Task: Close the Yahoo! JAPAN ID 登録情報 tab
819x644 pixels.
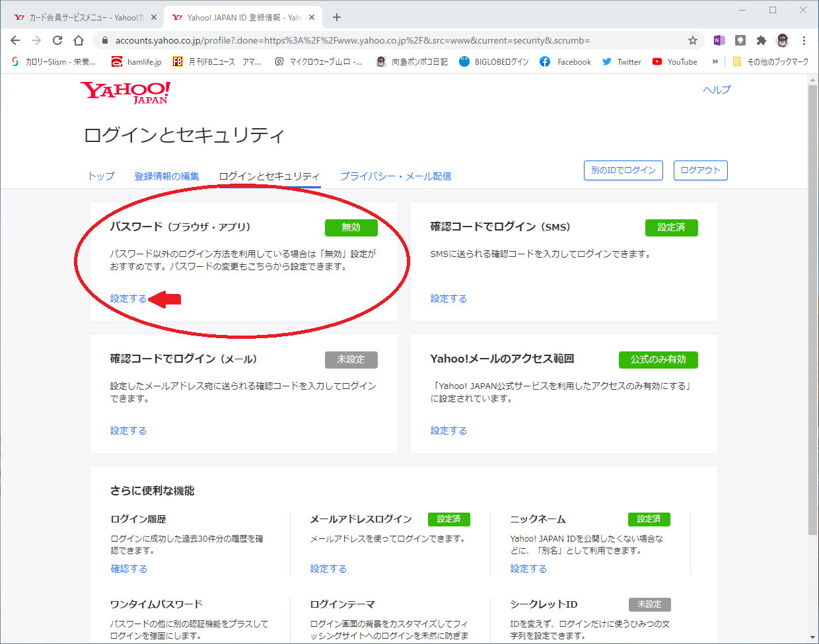Action: coord(312,17)
